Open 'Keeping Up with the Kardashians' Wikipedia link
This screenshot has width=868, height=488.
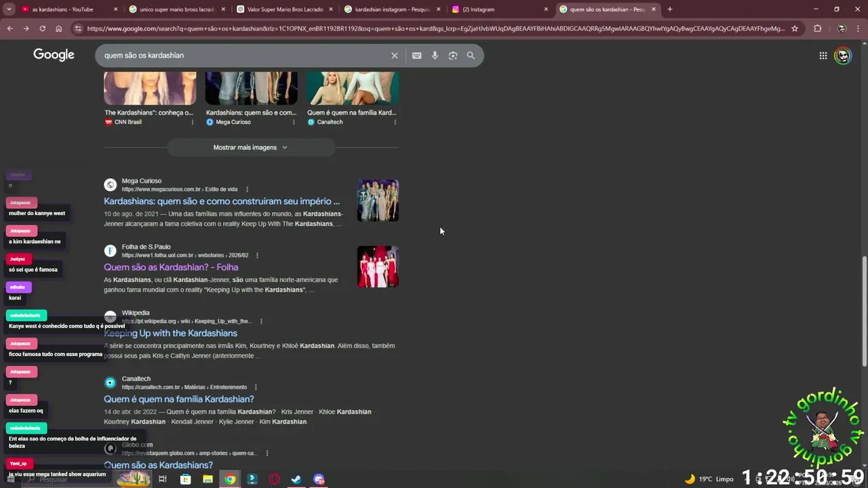click(x=170, y=333)
